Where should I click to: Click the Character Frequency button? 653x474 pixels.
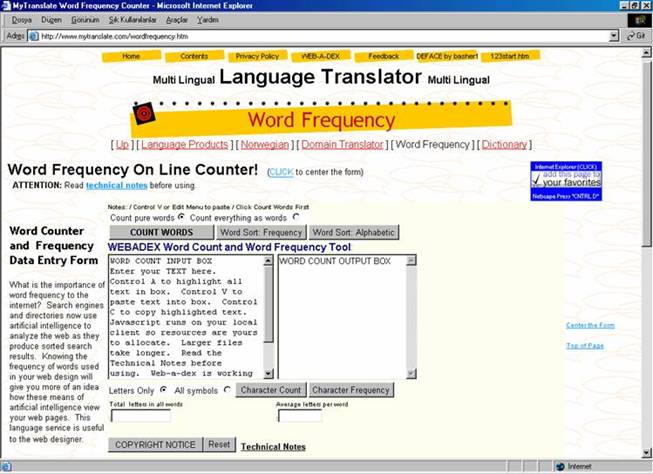pyautogui.click(x=351, y=390)
